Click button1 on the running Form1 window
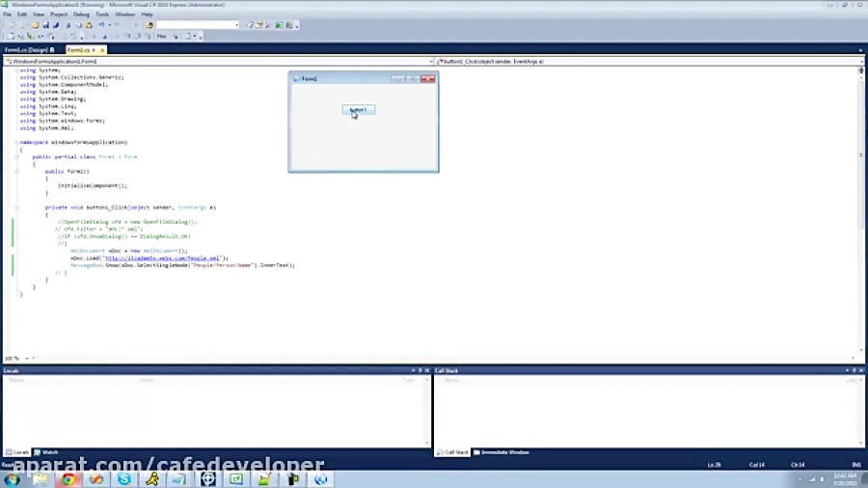This screenshot has width=868, height=488. 358,110
